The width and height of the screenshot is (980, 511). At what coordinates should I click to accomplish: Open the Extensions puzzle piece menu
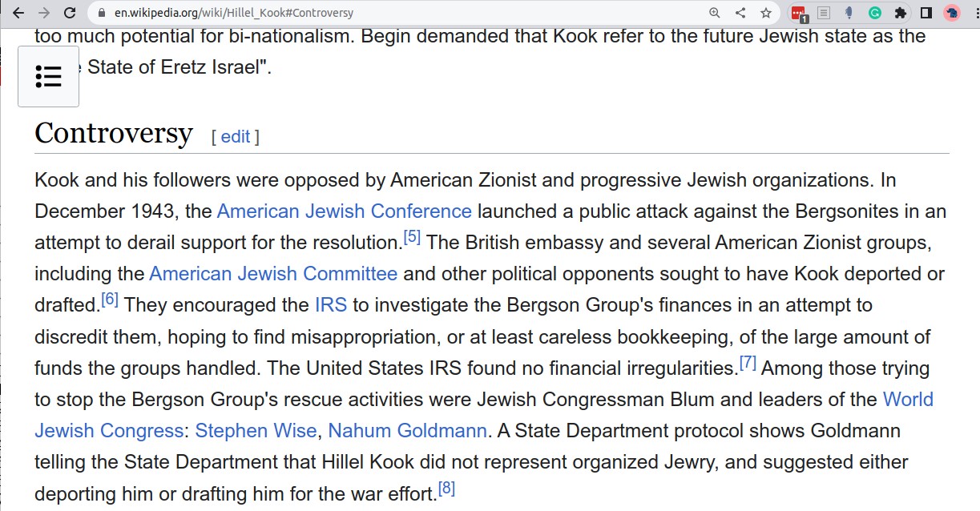900,13
